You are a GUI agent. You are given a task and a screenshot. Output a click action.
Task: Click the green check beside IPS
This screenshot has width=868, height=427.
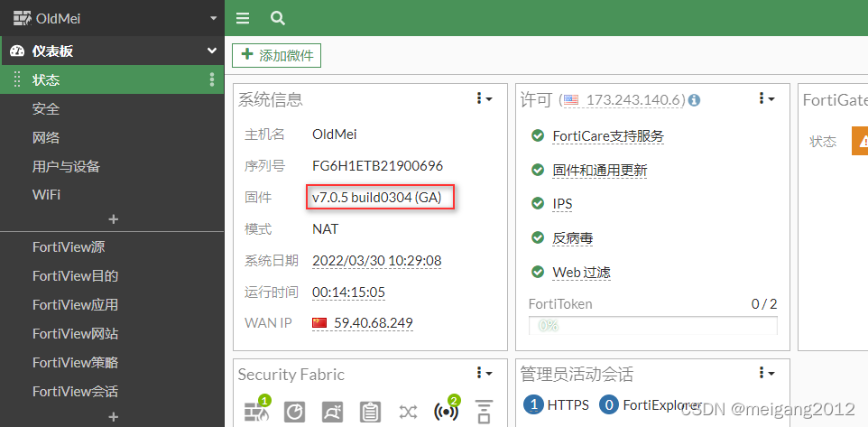click(x=537, y=204)
